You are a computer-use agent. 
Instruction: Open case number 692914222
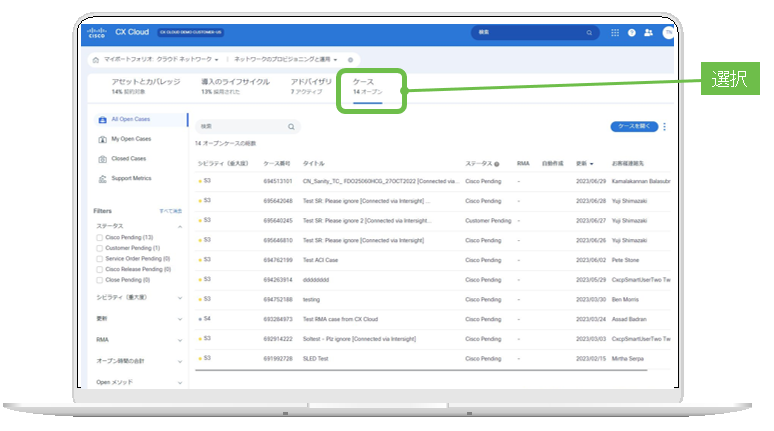[x=277, y=340]
